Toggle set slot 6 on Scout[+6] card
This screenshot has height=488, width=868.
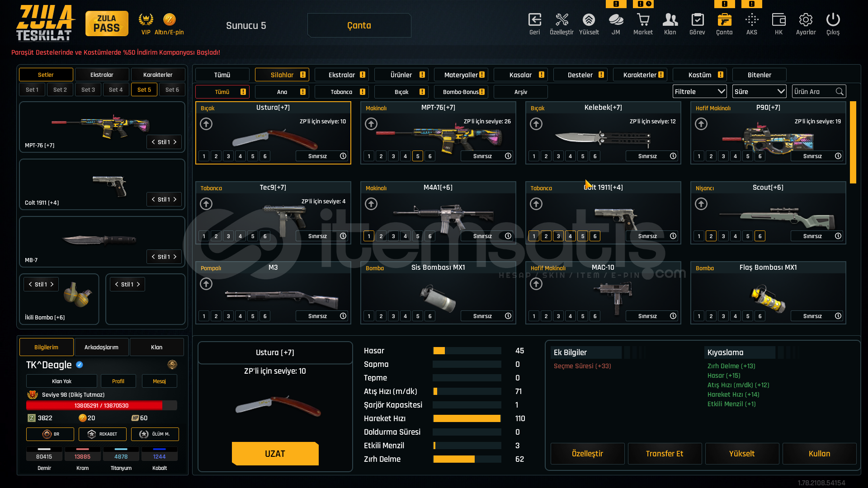pyautogui.click(x=760, y=236)
